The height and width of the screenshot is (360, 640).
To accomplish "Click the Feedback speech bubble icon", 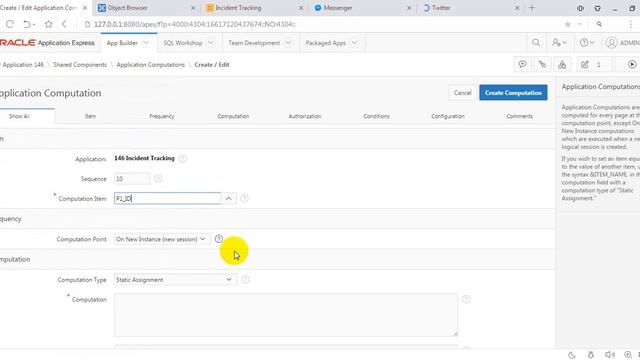I will tap(522, 64).
